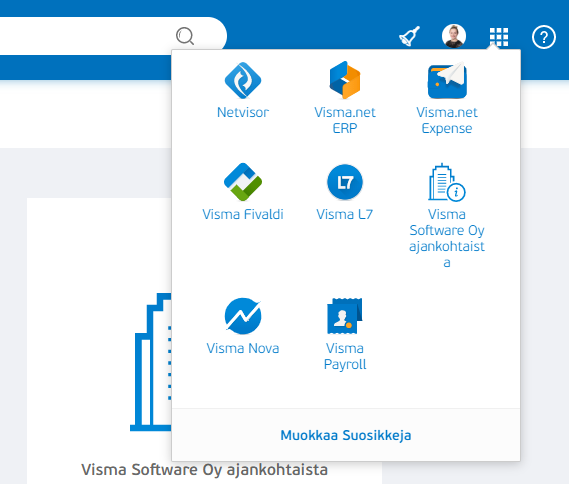Click the Visma Software Oy ajankohtaista menu label
Image resolution: width=569 pixels, height=484 pixels.
point(447,238)
